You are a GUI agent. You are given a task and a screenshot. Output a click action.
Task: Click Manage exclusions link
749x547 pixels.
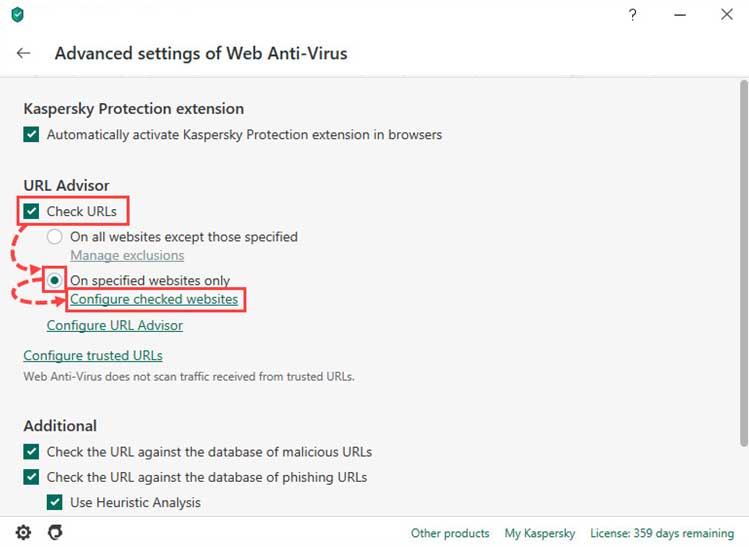(x=127, y=256)
